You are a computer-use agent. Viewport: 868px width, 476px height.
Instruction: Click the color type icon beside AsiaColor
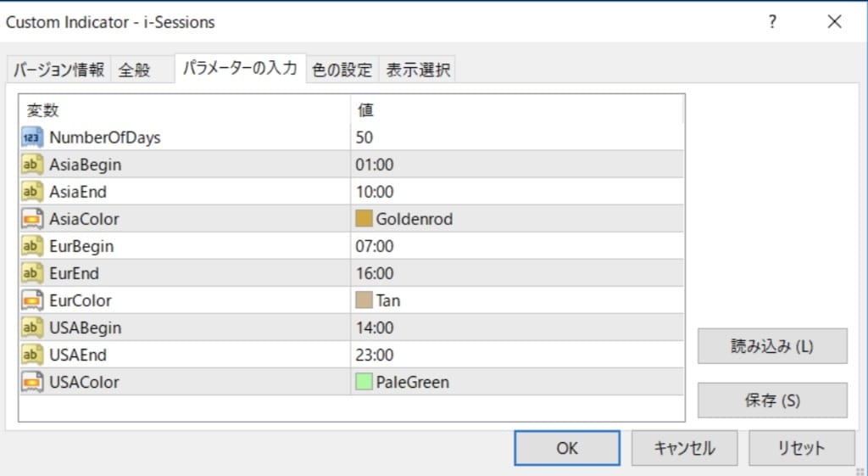click(32, 219)
